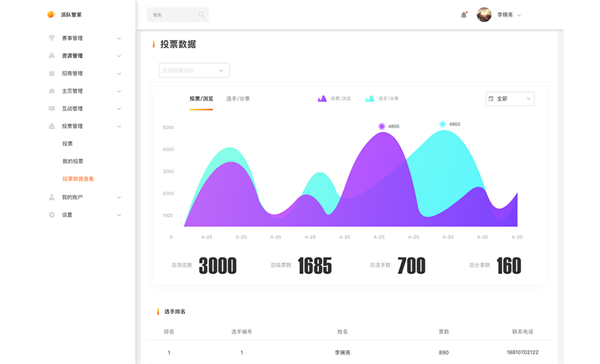Click the purple 4800 data point marker

[x=382, y=126]
